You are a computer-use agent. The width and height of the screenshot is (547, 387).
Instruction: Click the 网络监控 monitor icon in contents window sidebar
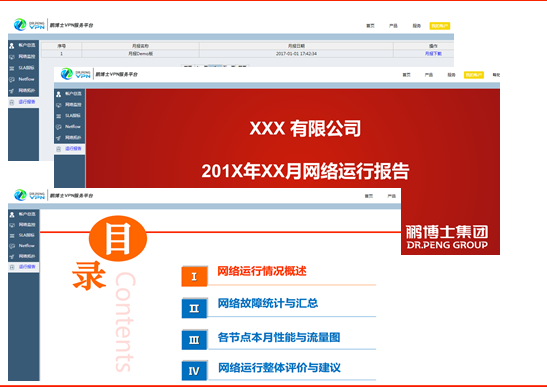click(12, 225)
